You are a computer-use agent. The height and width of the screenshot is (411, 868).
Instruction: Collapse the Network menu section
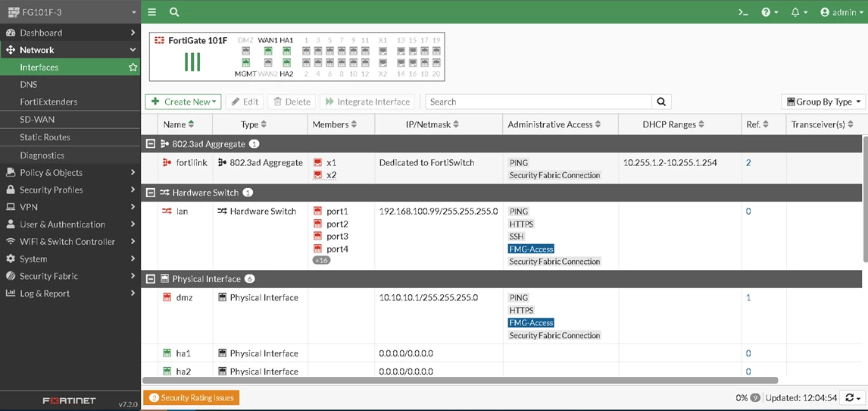click(x=70, y=50)
